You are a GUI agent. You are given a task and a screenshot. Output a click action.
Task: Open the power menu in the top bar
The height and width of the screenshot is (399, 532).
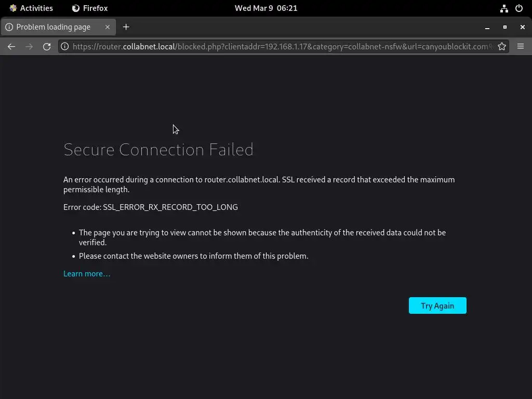(518, 8)
